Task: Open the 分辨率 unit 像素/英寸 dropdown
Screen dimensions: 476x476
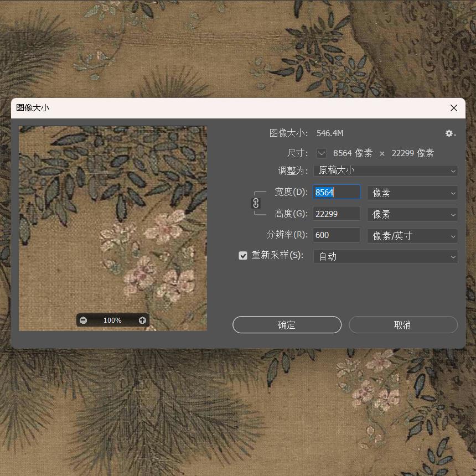Action: pos(412,236)
